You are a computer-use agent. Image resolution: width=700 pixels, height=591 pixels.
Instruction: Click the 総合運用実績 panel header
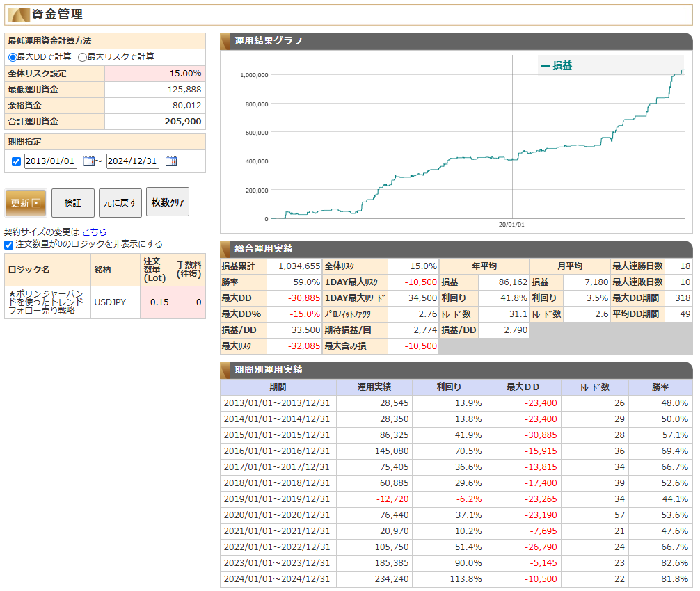456,249
